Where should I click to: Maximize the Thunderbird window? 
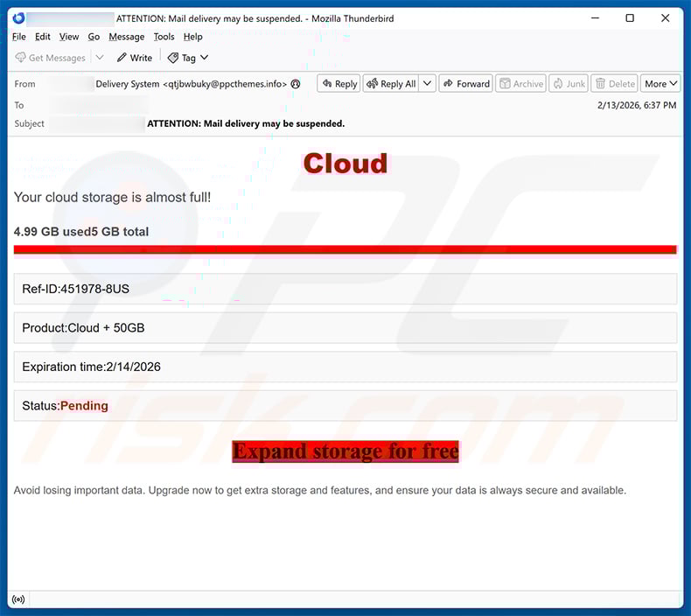pyautogui.click(x=630, y=18)
